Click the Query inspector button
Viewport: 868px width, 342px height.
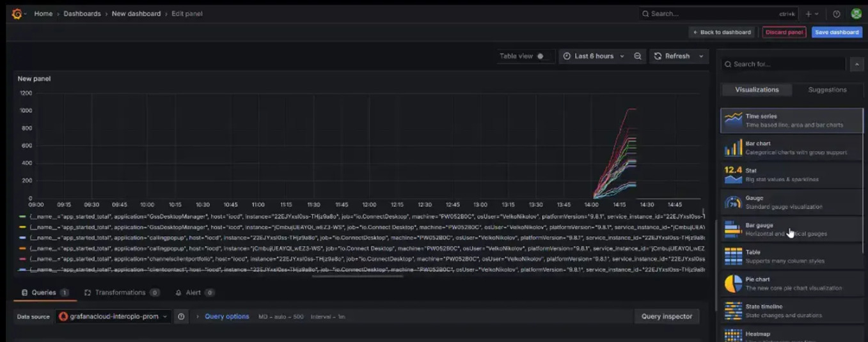667,316
